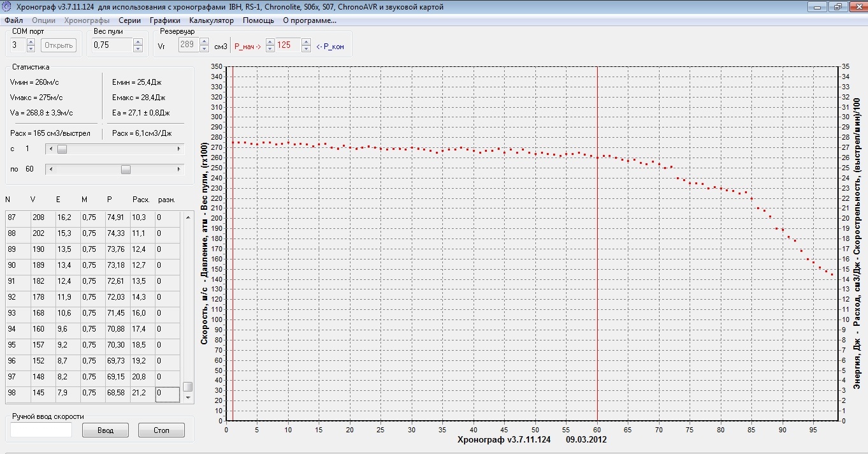
Task: Select the разн. cell in row 98
Action: (x=168, y=393)
